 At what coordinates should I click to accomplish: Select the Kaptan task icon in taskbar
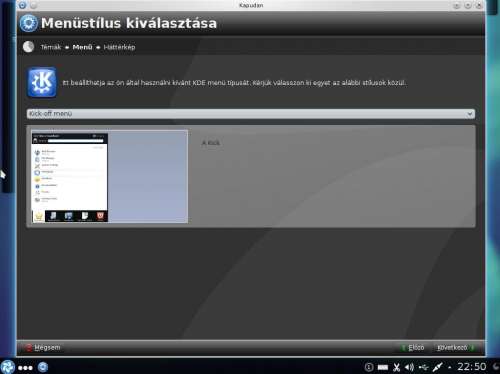click(x=43, y=367)
